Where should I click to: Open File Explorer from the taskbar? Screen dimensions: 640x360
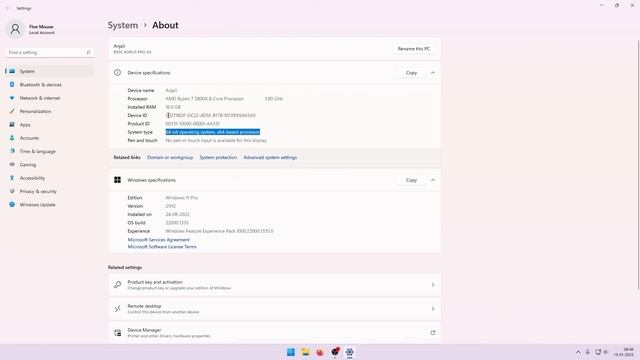[305, 352]
